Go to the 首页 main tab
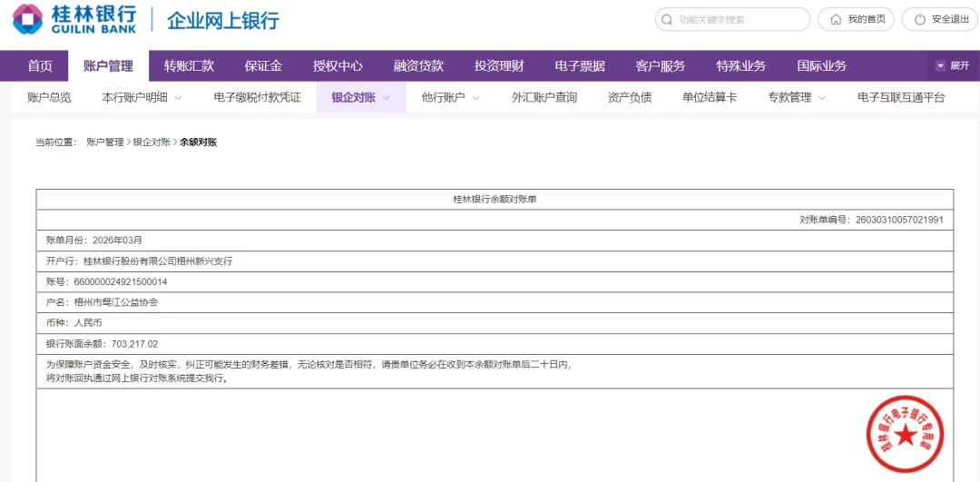The width and height of the screenshot is (980, 482). pos(40,65)
